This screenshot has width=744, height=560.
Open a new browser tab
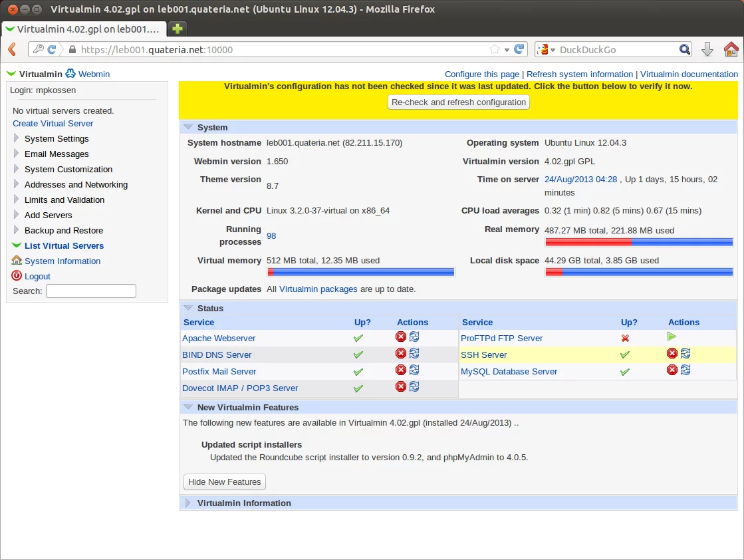(x=178, y=29)
